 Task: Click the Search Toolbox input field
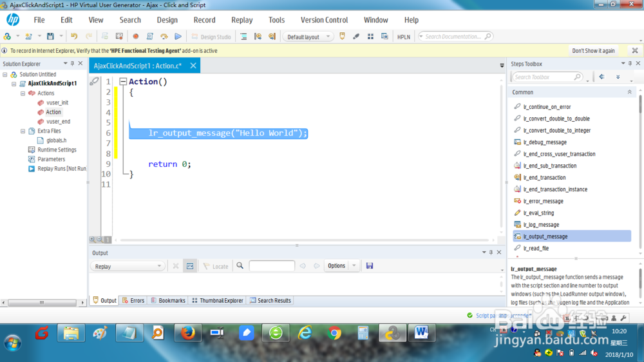[546, 77]
